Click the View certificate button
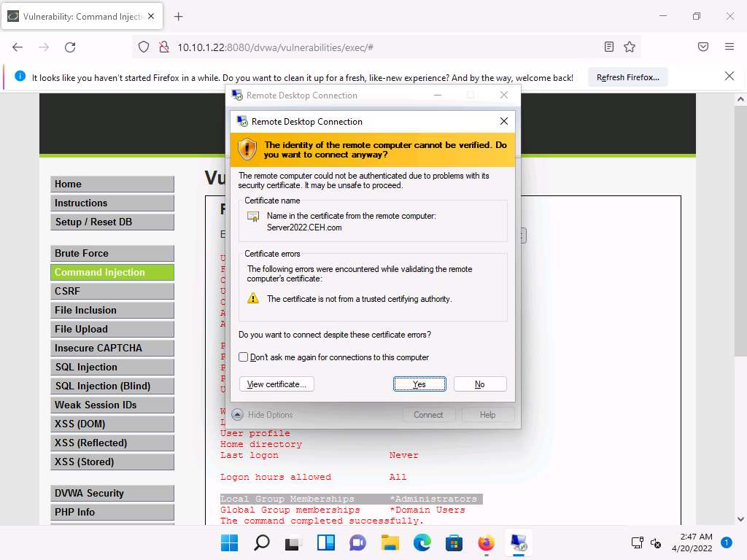Viewport: 747px width, 560px height. pyautogui.click(x=276, y=384)
